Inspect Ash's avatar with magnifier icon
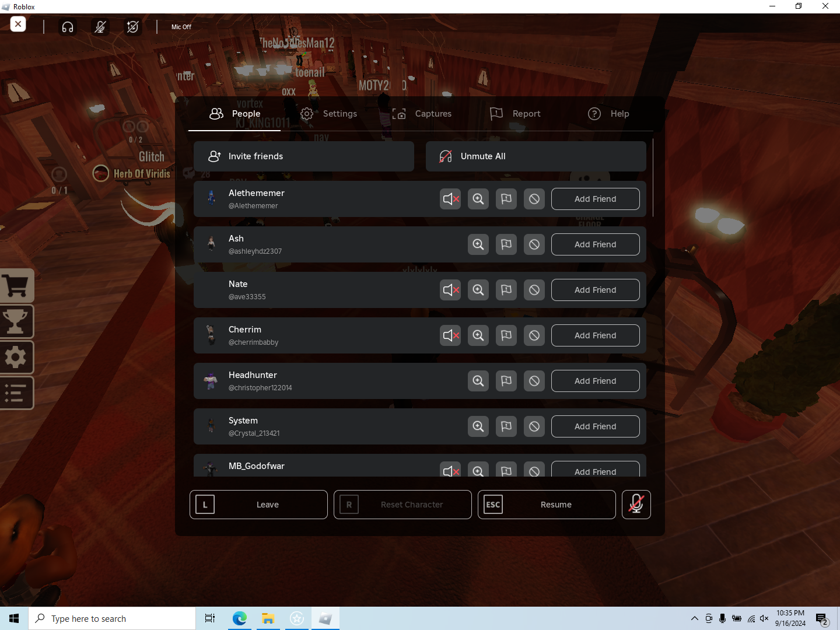The image size is (840, 630). [x=478, y=244]
